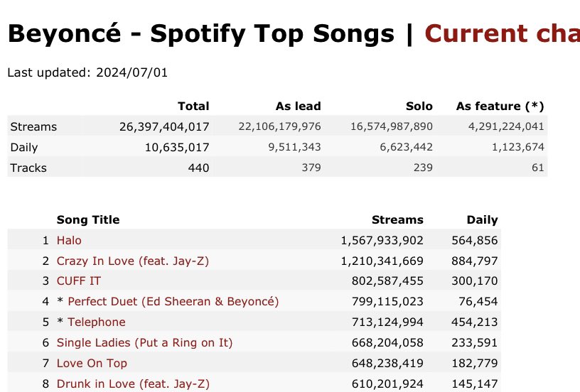Open Crazy In Love (feat. Jay-Z) link

133,261
